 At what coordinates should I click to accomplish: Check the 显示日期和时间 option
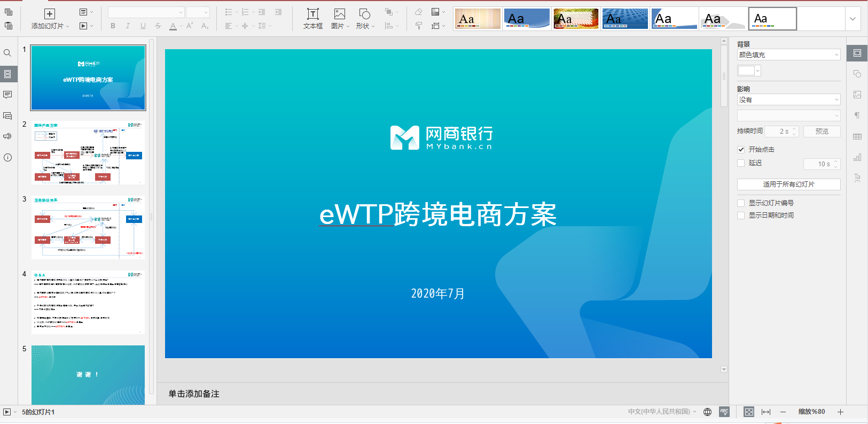point(741,215)
